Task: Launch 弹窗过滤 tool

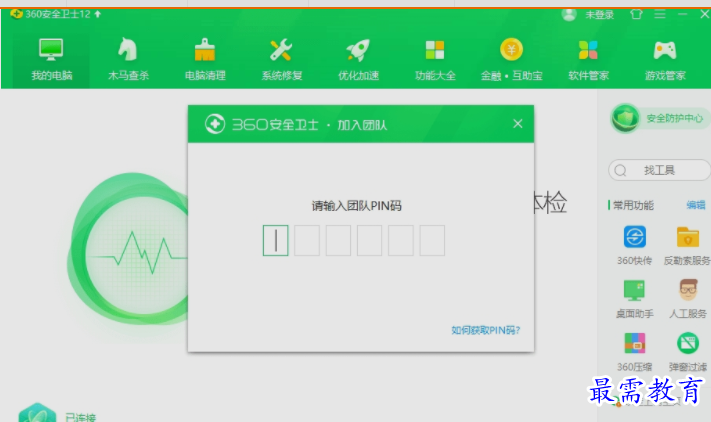Action: 687,352
